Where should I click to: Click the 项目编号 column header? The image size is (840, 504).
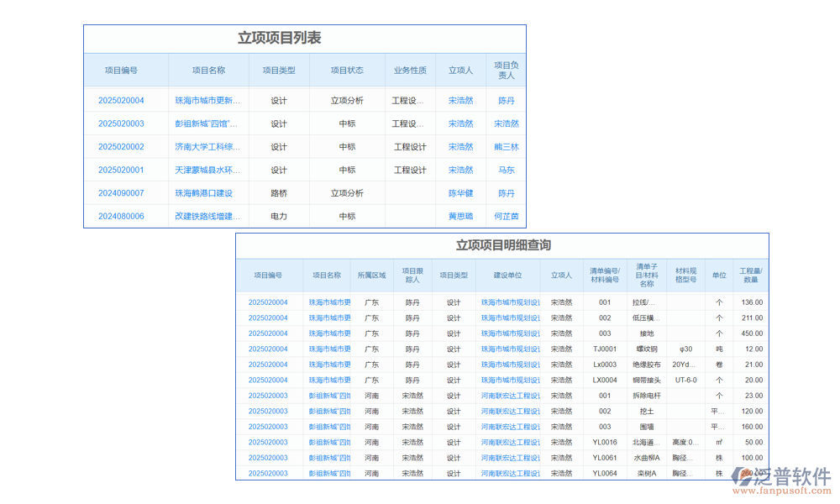click(127, 71)
